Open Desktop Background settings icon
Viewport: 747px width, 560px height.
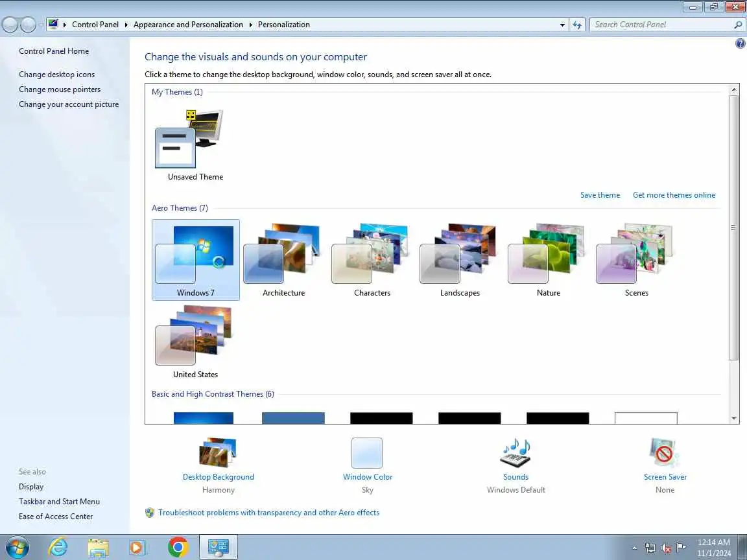(218, 452)
